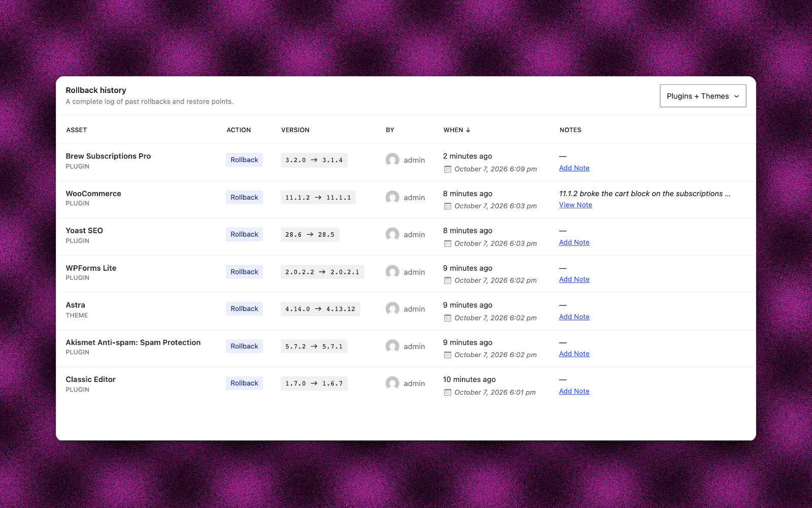Click the admin avatar in Astra row
This screenshot has height=508, width=812.
point(392,309)
